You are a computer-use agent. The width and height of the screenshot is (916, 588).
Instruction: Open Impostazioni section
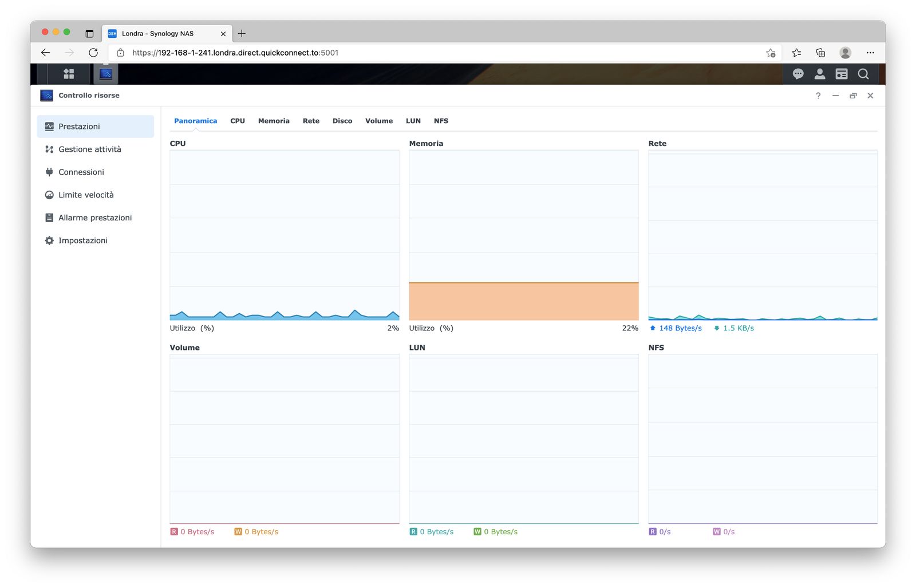click(96, 241)
